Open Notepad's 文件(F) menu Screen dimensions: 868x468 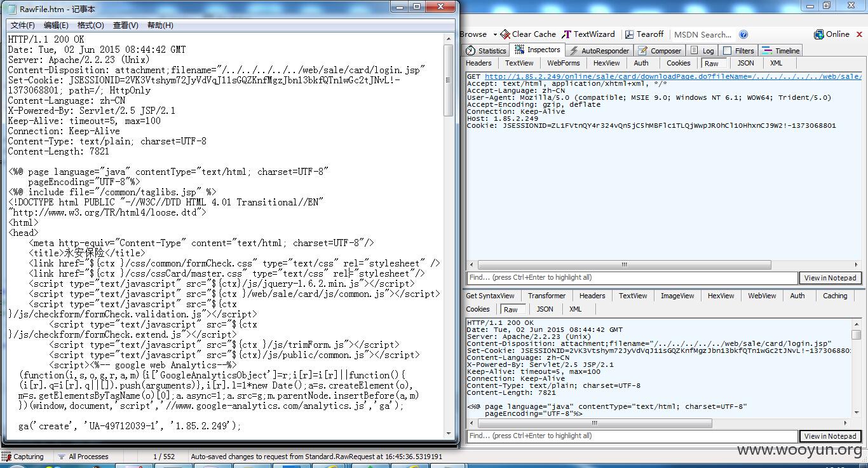pyautogui.click(x=23, y=25)
